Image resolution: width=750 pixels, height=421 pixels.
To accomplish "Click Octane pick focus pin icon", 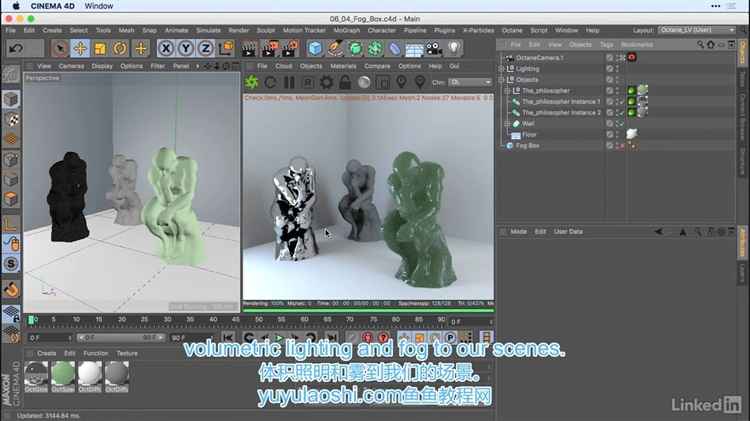I will (x=401, y=82).
